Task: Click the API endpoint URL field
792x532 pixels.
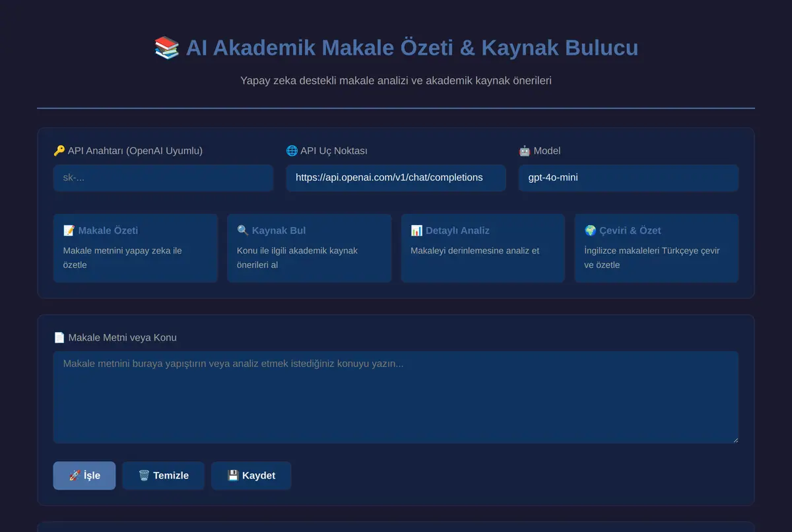Action: (x=396, y=178)
